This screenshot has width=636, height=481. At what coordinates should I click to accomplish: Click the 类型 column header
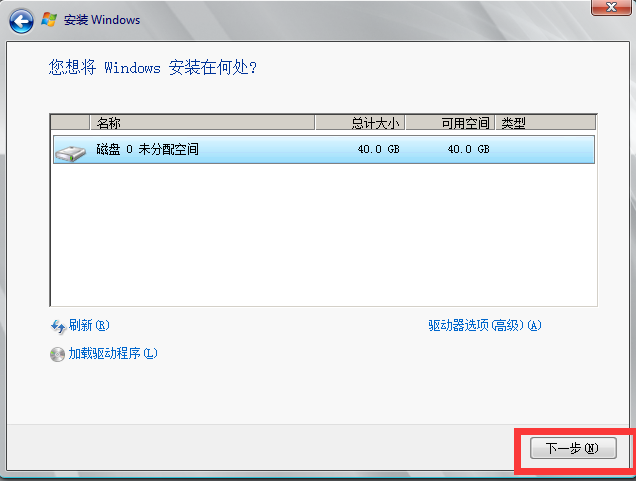click(546, 123)
